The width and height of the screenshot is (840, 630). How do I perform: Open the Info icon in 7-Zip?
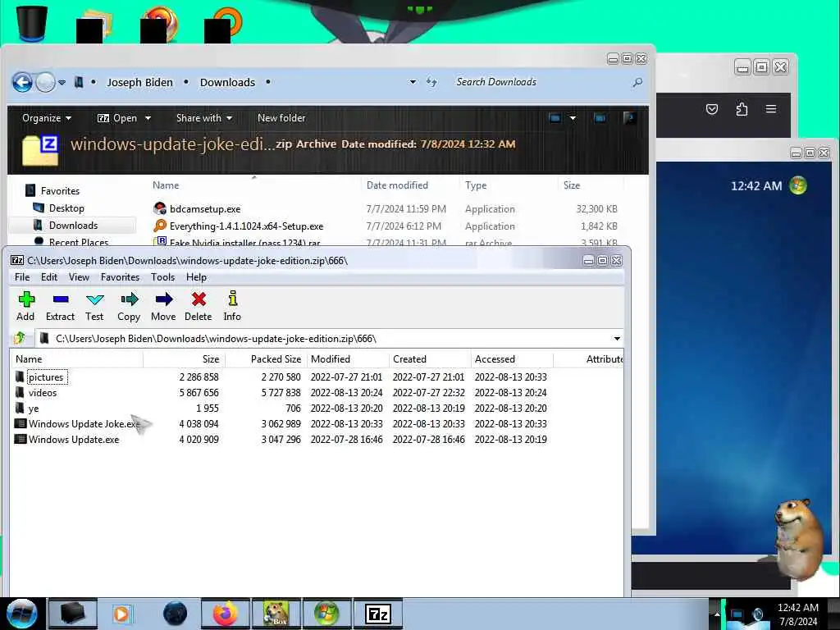tap(232, 306)
